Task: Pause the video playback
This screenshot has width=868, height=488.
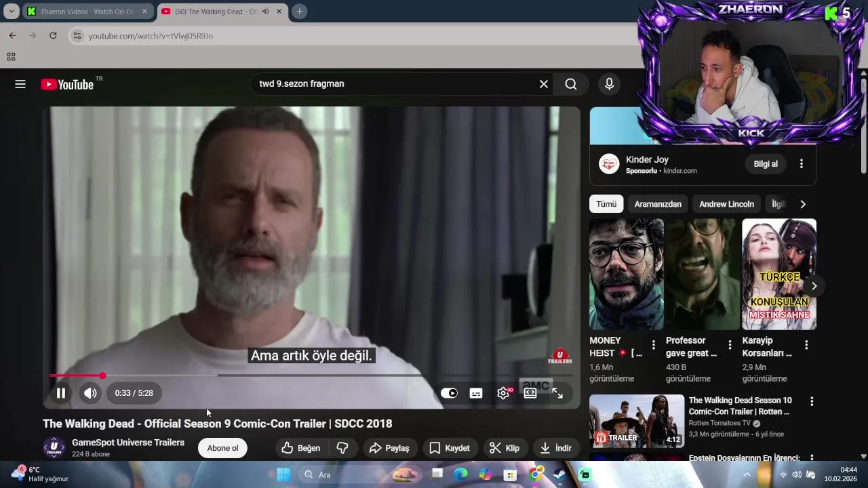Action: 61,393
